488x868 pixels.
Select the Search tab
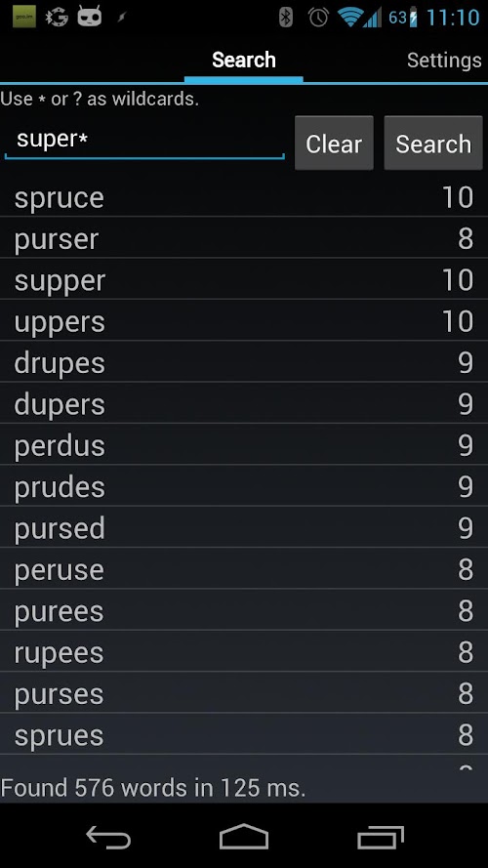(x=243, y=60)
